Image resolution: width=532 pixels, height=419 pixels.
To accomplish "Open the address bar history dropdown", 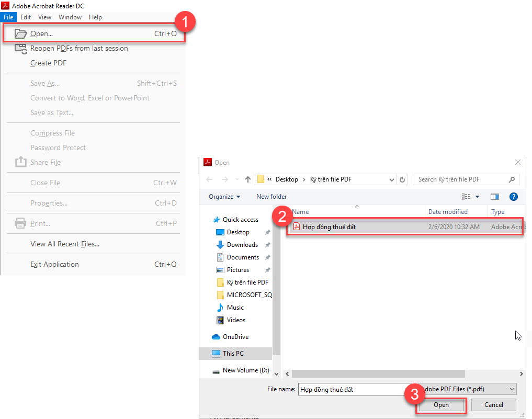I will pyautogui.click(x=392, y=179).
